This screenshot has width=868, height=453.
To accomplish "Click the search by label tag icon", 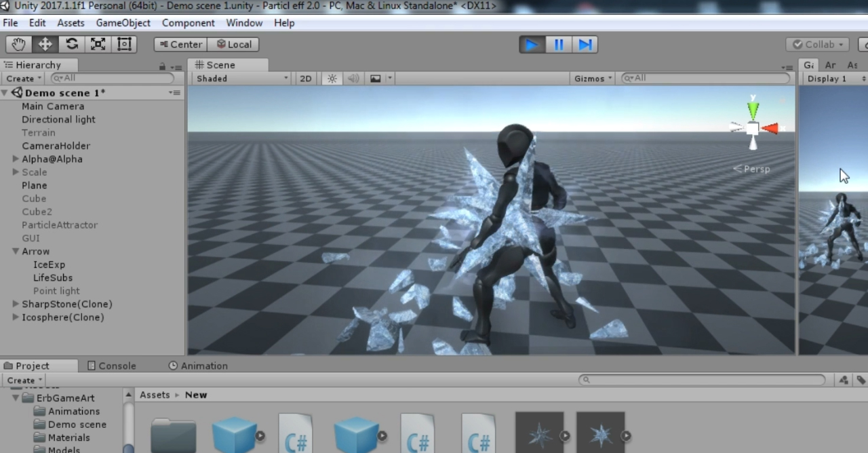I will (x=861, y=380).
